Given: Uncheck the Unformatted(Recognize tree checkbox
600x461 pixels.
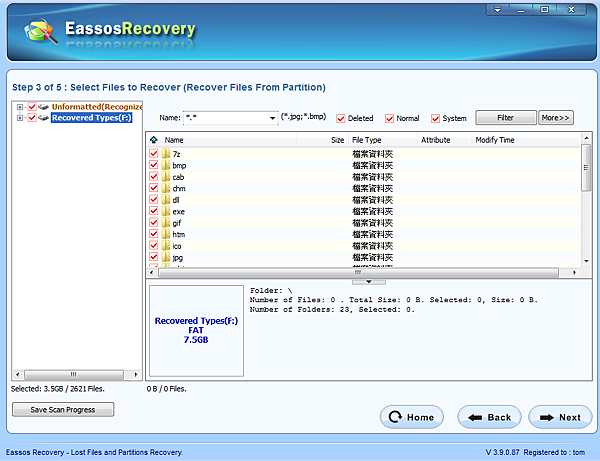Looking at the screenshot, I should [32, 107].
